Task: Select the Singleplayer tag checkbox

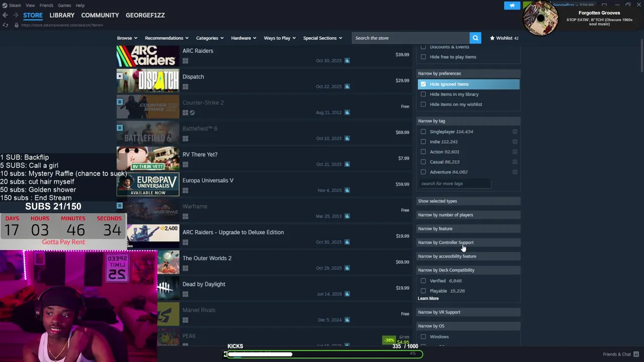Action: [423, 132]
